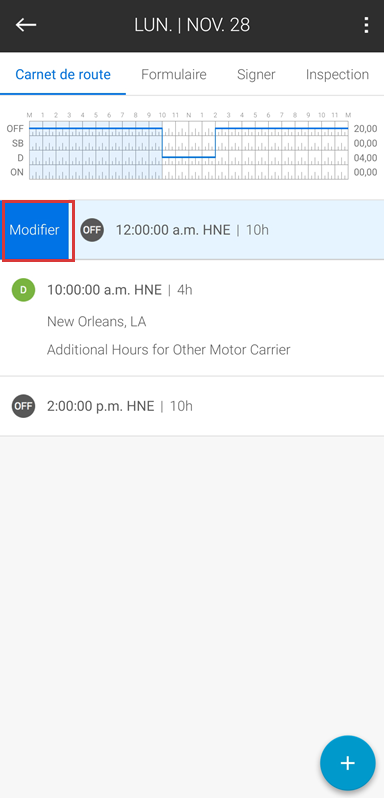Tap the blue plus add button
Viewport: 385px width, 798px height.
point(348,762)
